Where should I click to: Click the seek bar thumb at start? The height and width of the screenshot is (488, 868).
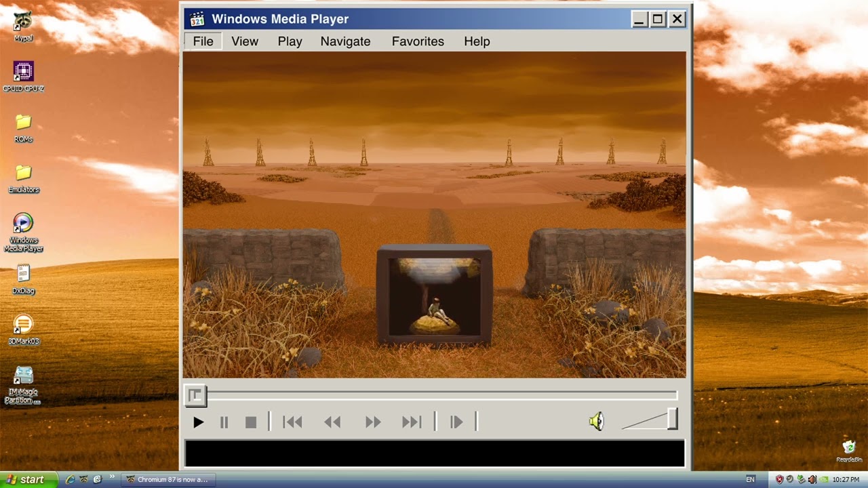[195, 395]
